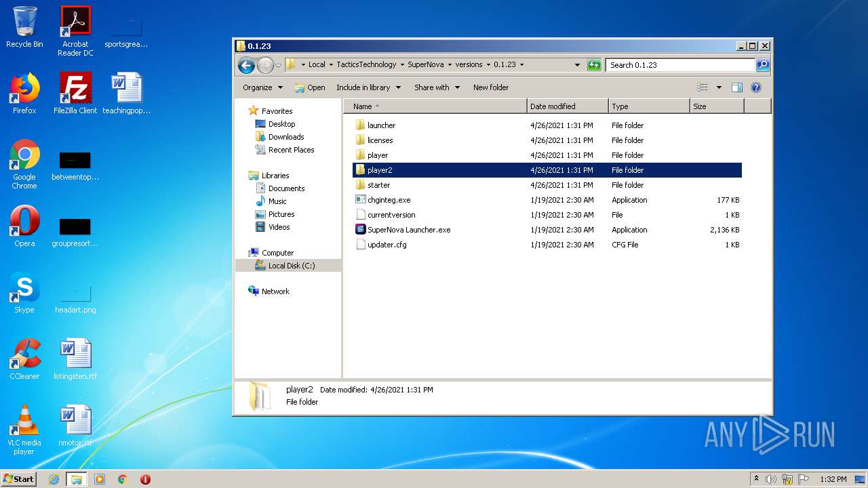The width and height of the screenshot is (868, 488).
Task: Expand the Share with dropdown
Action: coord(437,87)
